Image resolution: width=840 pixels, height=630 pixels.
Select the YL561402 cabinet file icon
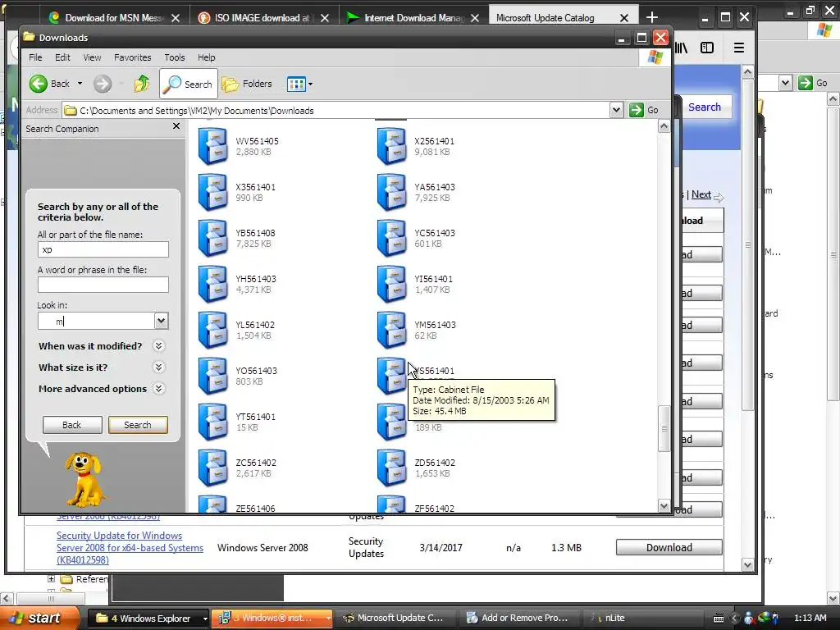pos(212,330)
